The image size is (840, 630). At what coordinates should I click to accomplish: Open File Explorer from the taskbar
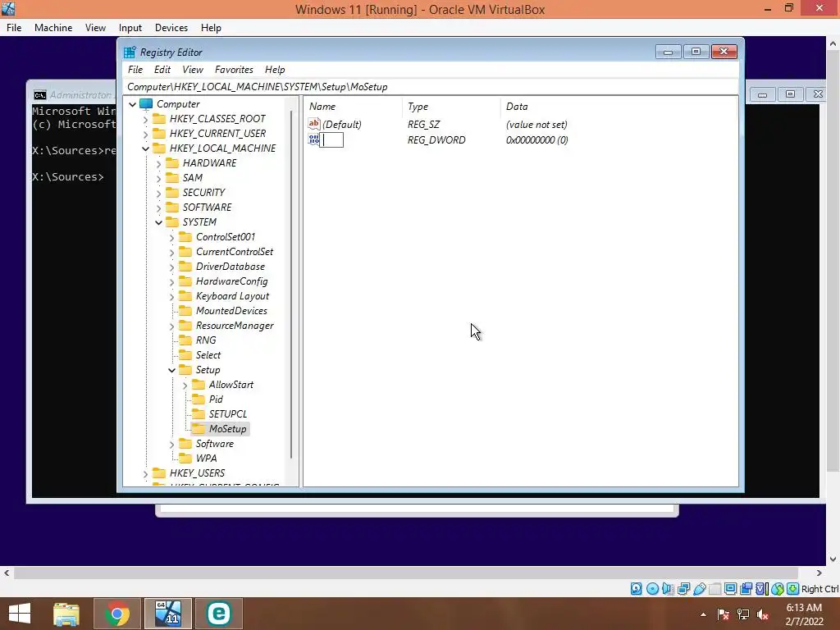pyautogui.click(x=66, y=614)
